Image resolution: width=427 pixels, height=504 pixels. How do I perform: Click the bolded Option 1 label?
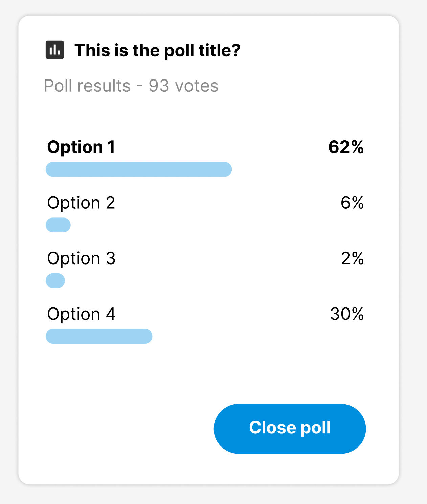[82, 147]
